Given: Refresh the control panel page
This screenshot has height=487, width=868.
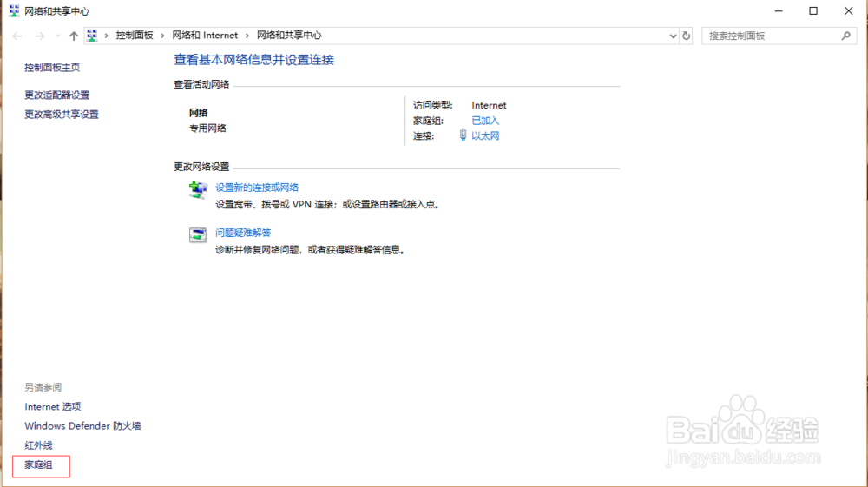Looking at the screenshot, I should click(x=687, y=36).
